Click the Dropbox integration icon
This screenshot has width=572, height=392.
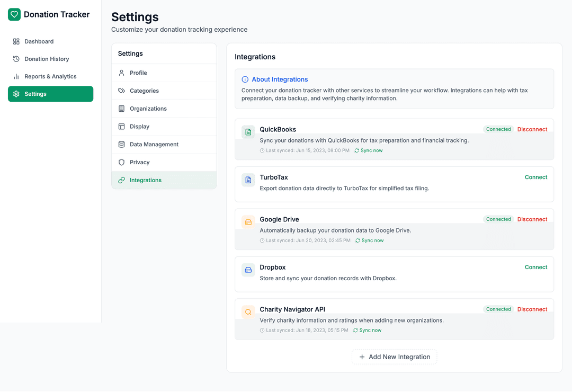(248, 270)
